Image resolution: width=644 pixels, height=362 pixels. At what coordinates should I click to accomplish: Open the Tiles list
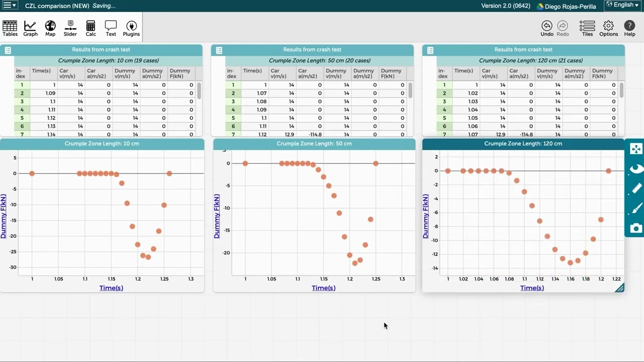(587, 28)
